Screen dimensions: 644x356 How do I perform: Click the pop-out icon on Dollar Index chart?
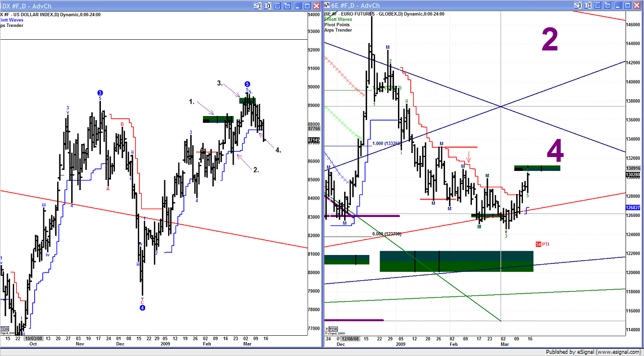click(287, 5)
